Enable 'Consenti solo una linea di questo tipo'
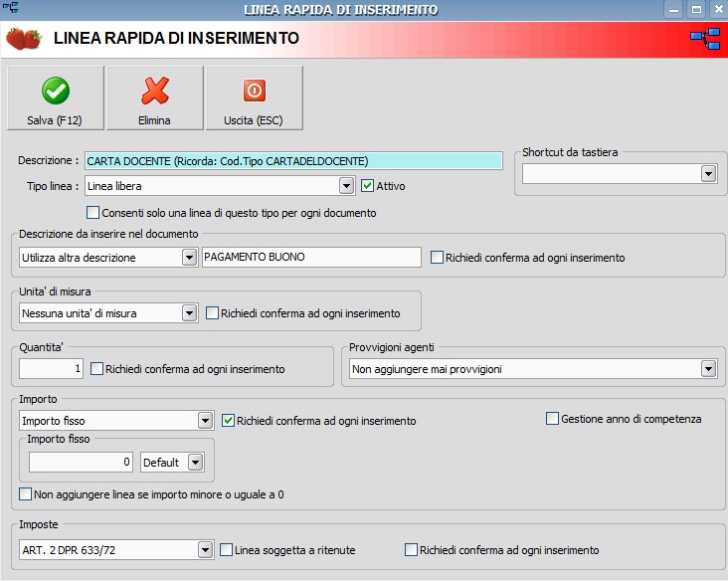The height and width of the screenshot is (581, 728). (92, 213)
